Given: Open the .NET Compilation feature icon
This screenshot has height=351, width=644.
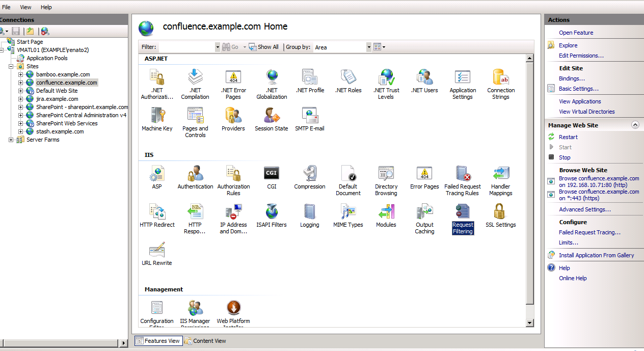Looking at the screenshot, I should [195, 84].
